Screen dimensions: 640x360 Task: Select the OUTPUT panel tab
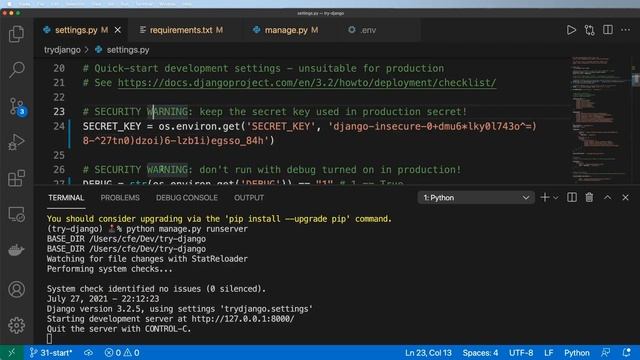coord(249,198)
